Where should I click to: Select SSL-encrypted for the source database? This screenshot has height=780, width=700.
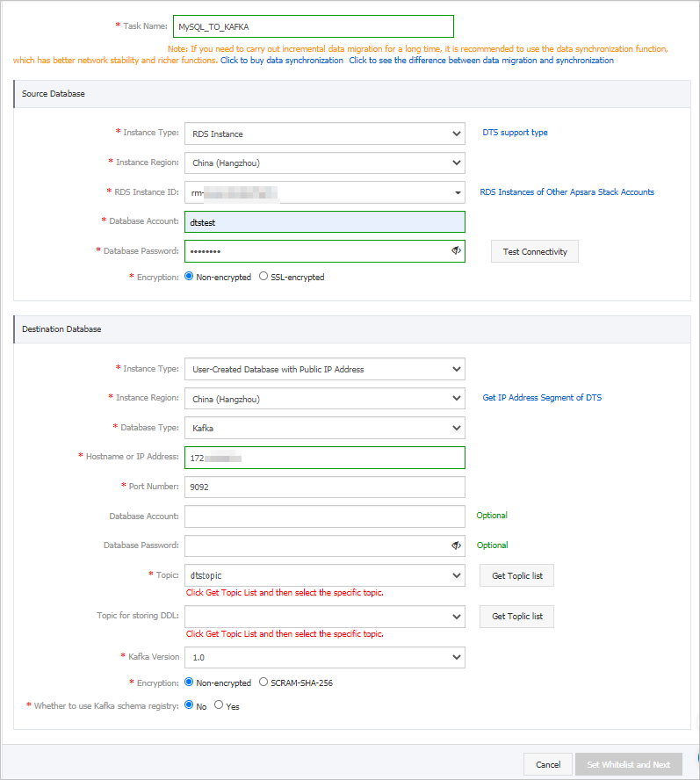(263, 276)
